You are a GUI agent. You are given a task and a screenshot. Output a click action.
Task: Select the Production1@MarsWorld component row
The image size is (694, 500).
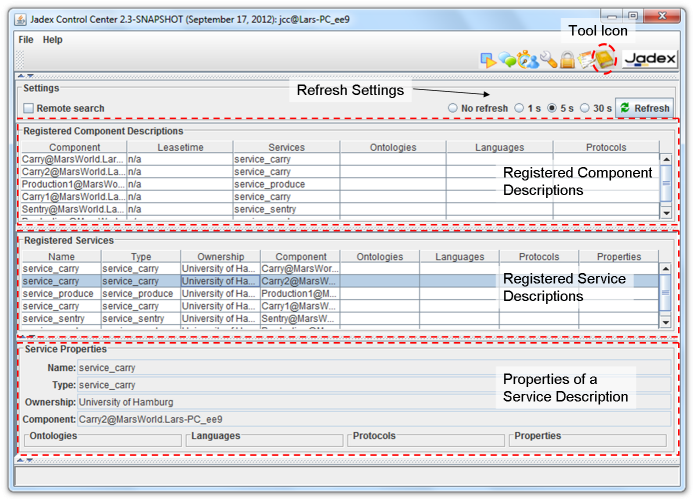(73, 185)
